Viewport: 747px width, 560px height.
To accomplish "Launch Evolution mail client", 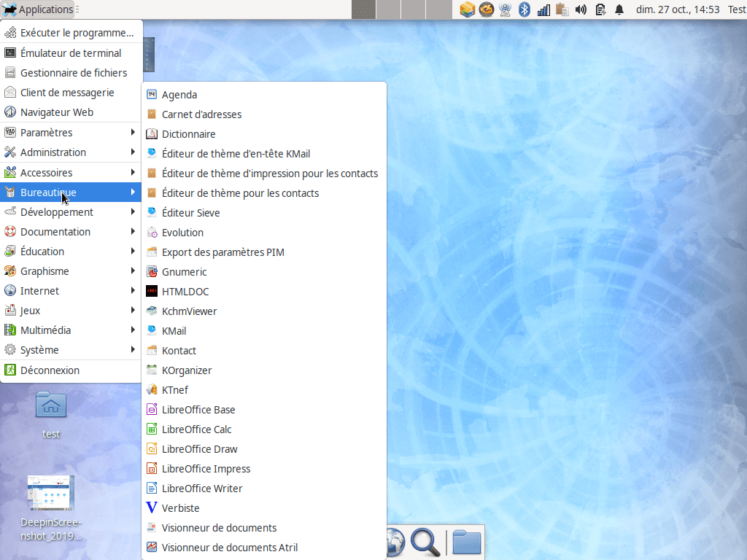I will pos(264,233).
